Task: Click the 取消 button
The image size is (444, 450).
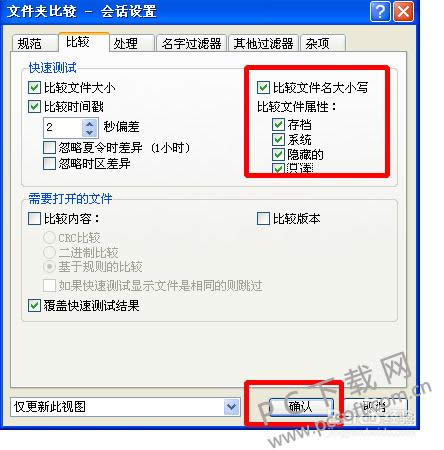Action: pos(375,407)
